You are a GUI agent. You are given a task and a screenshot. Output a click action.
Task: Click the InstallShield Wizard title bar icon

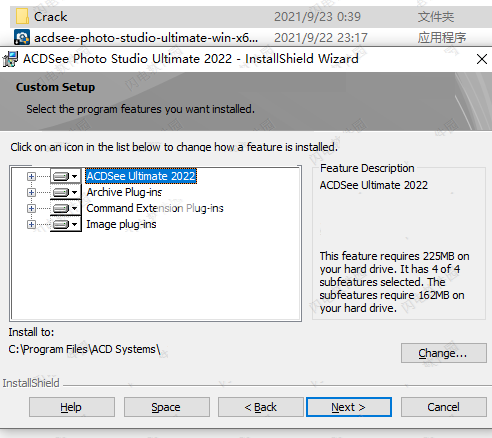(10, 59)
